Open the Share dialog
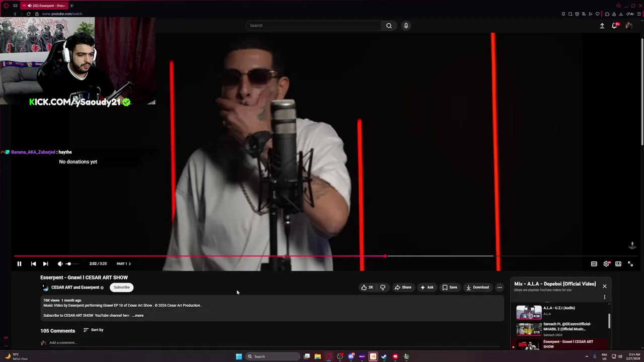Image resolution: width=644 pixels, height=362 pixels. coord(403,288)
